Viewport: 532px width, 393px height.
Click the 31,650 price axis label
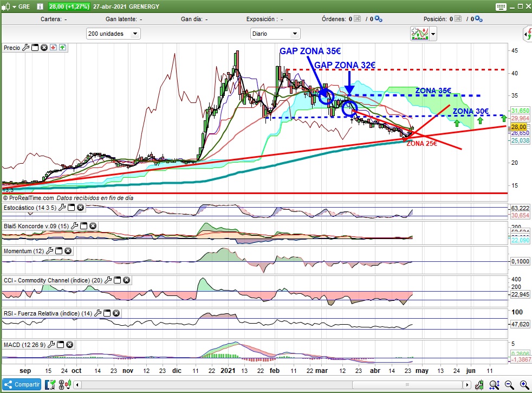pyautogui.click(x=520, y=111)
